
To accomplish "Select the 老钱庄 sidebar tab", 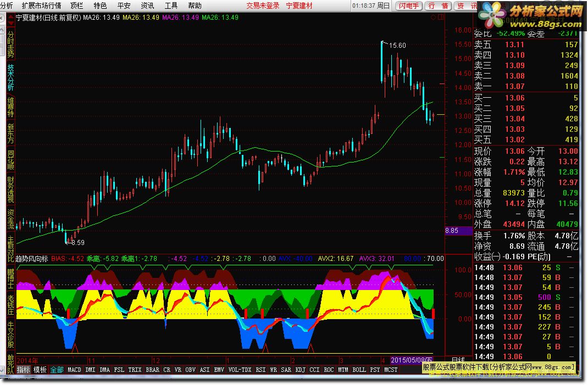I will (x=10, y=305).
